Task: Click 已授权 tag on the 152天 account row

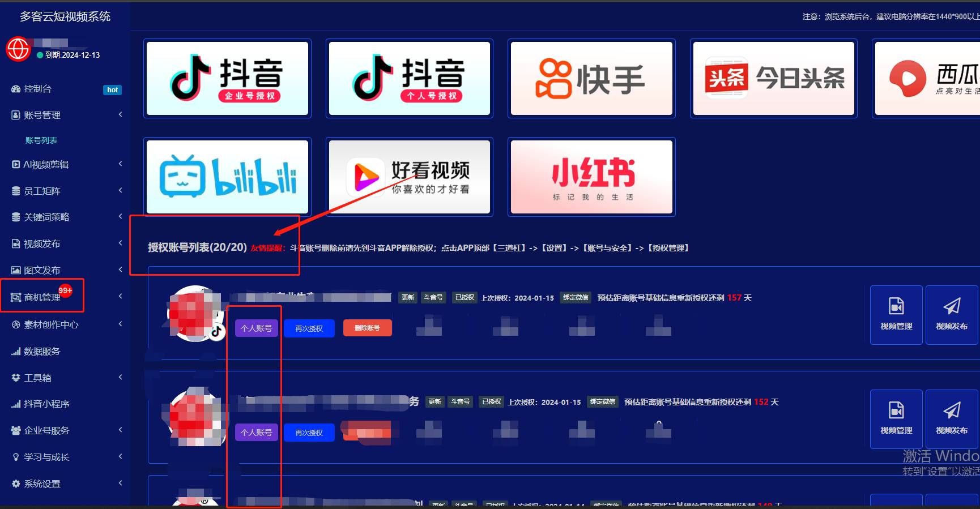Action: (x=491, y=401)
